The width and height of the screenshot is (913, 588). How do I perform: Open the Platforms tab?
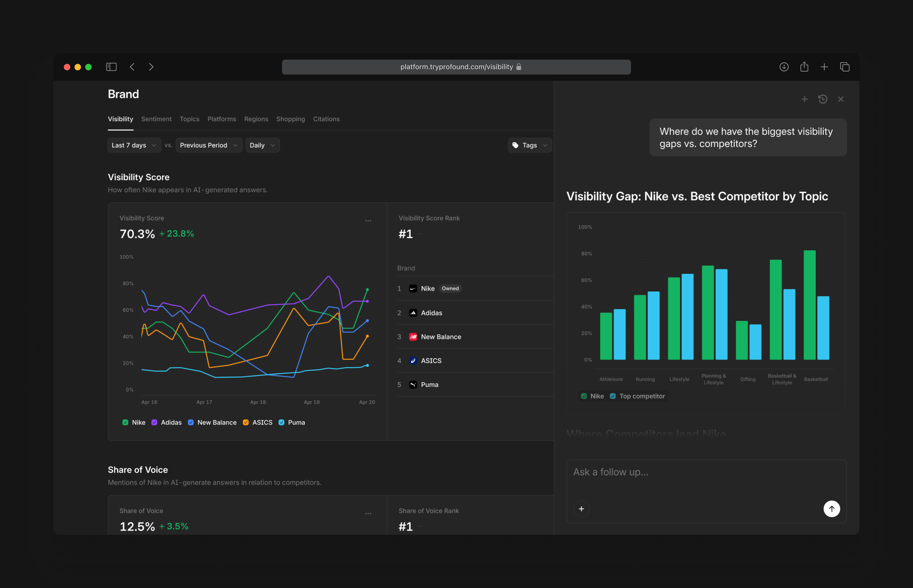click(222, 119)
